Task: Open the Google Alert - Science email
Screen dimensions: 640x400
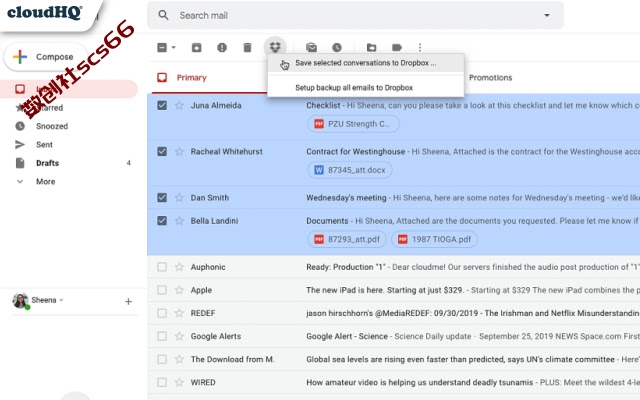Action: pos(347,336)
